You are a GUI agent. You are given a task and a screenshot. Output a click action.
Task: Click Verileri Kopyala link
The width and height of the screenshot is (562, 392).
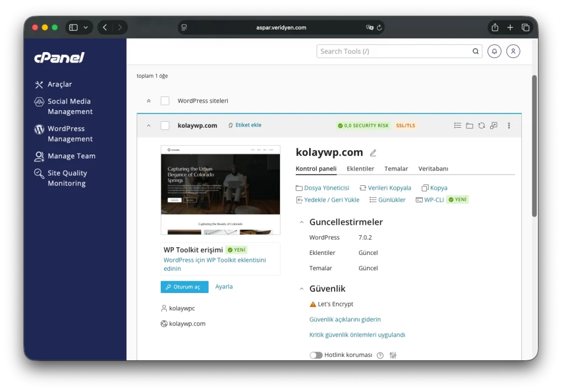coord(386,188)
